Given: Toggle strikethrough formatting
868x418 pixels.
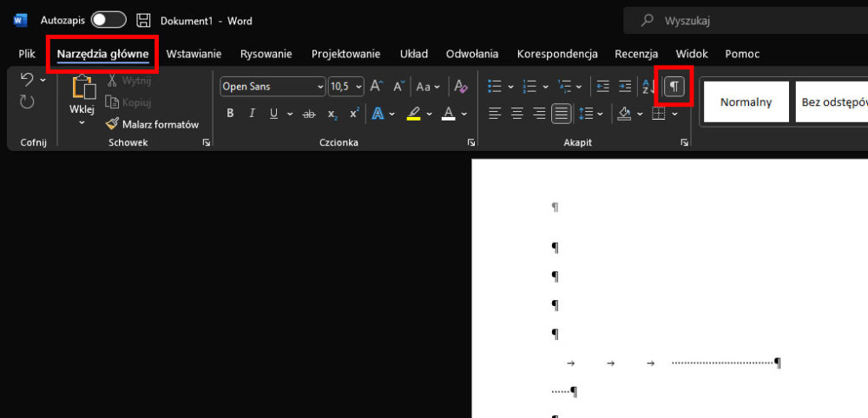Looking at the screenshot, I should [x=309, y=114].
